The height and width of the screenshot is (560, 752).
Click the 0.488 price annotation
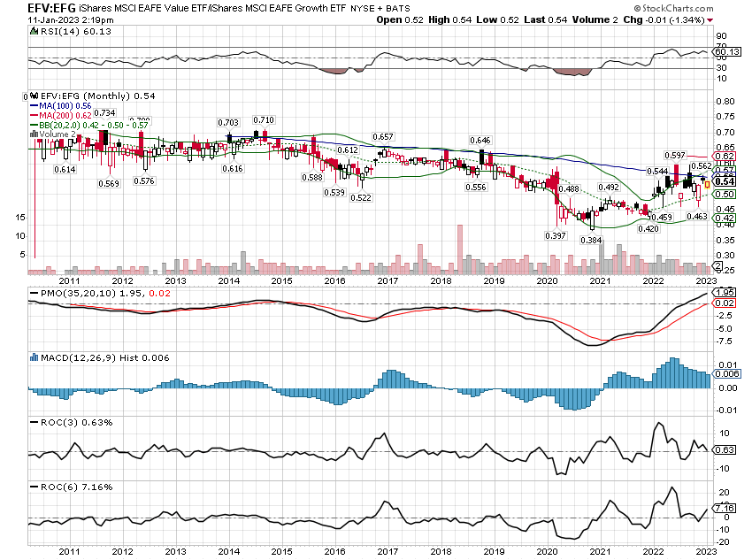tap(569, 189)
